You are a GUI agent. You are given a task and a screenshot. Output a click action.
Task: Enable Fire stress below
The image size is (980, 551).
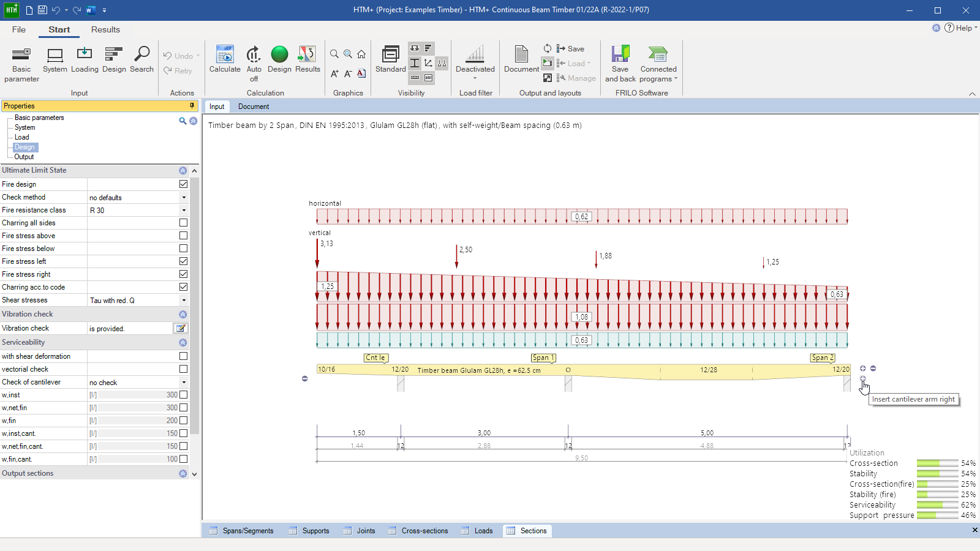[183, 249]
